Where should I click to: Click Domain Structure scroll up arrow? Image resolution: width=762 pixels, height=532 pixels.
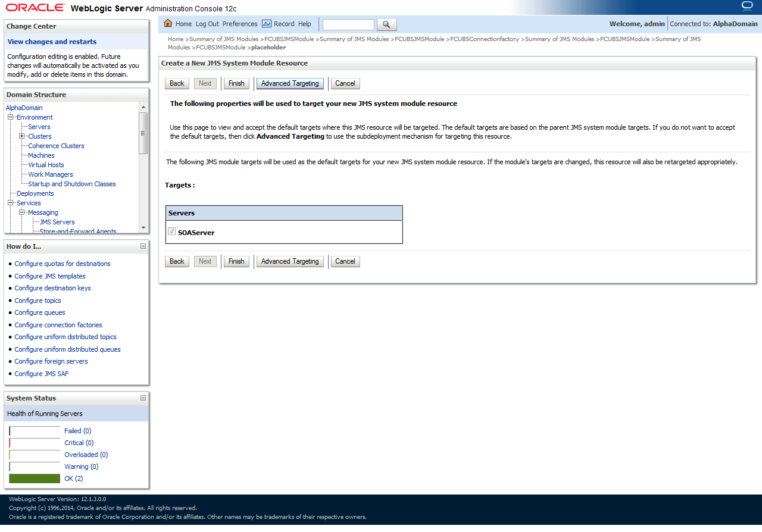click(143, 107)
